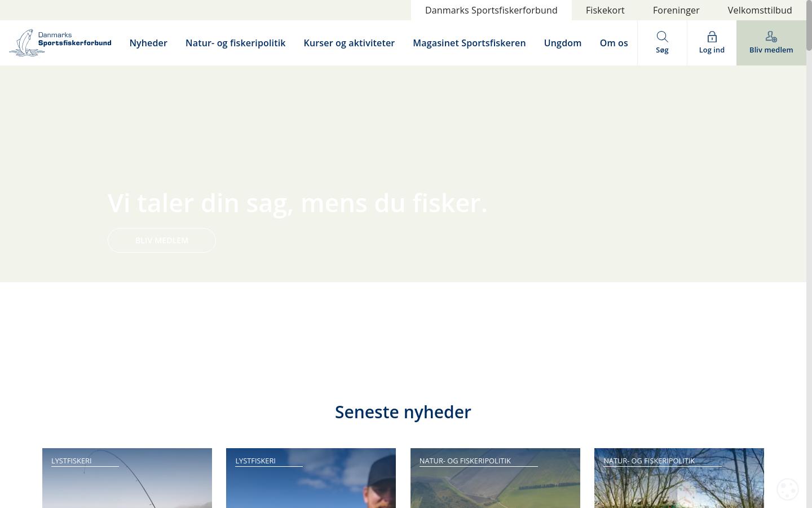812x508 pixels.
Task: Open Kurser og aktiviteter
Action: (349, 43)
